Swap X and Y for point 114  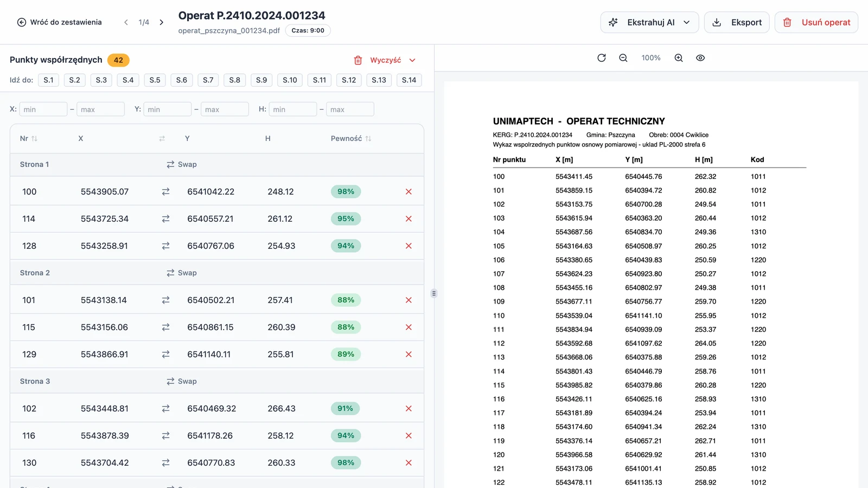165,219
